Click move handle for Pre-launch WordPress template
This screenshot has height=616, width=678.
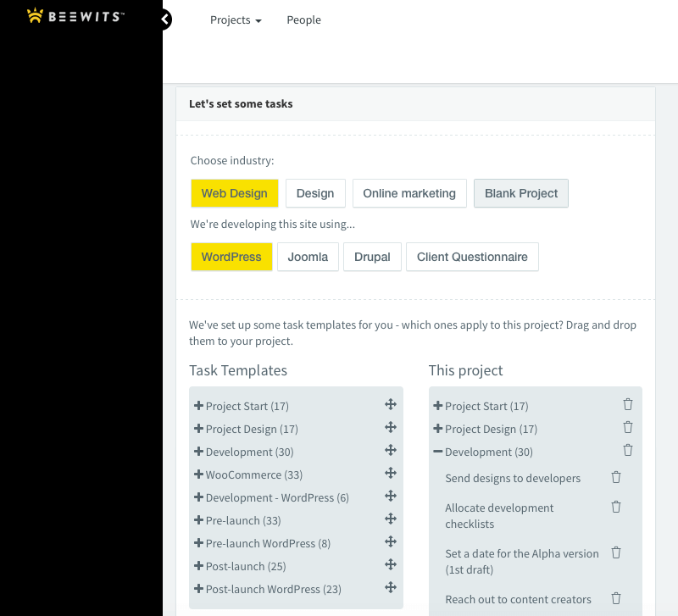point(391,542)
